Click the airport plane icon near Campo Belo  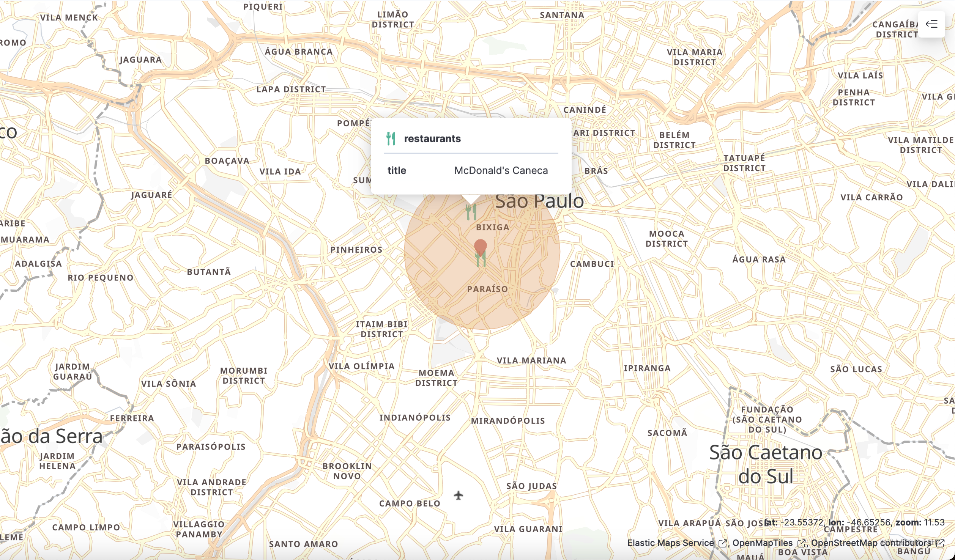point(459,495)
